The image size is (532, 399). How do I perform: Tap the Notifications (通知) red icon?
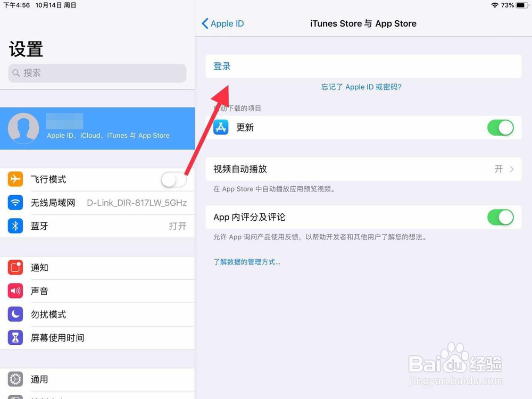click(15, 268)
